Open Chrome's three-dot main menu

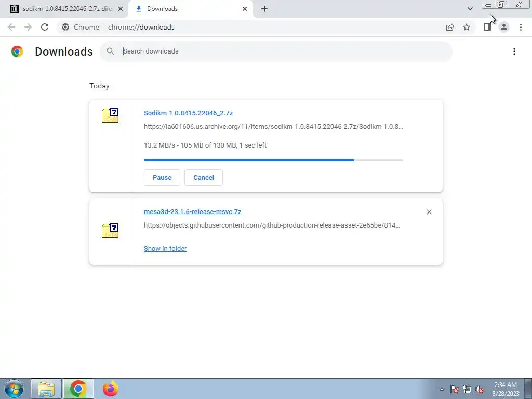tap(521, 27)
